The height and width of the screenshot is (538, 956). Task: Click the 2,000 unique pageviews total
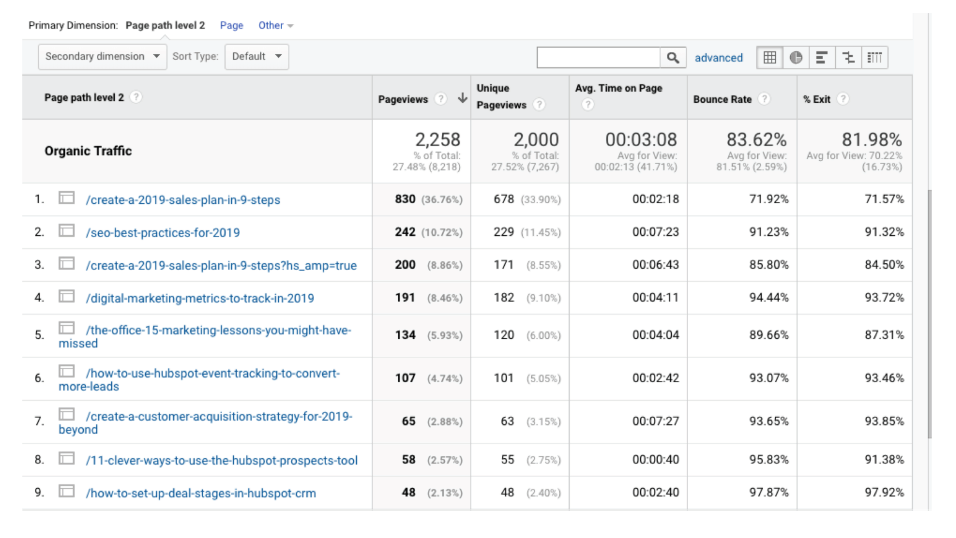[536, 140]
